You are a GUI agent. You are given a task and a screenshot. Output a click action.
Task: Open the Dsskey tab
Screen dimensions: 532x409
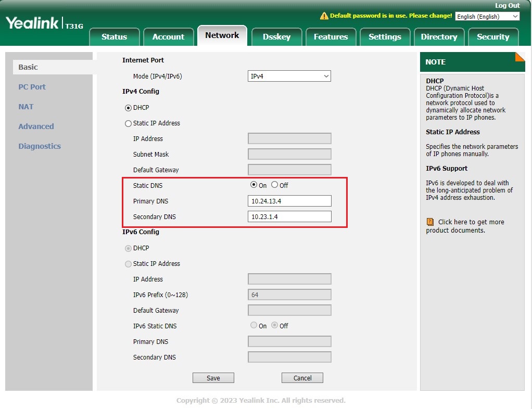click(x=276, y=37)
